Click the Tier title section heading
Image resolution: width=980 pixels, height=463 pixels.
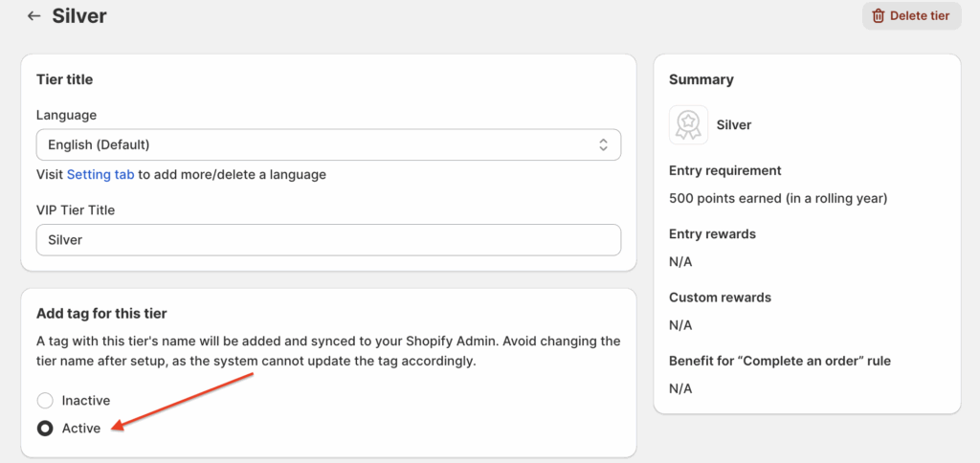[x=64, y=79]
